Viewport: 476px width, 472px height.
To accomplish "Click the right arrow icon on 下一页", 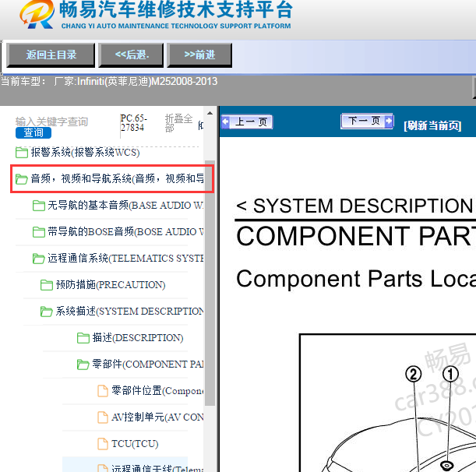I will pos(389,121).
